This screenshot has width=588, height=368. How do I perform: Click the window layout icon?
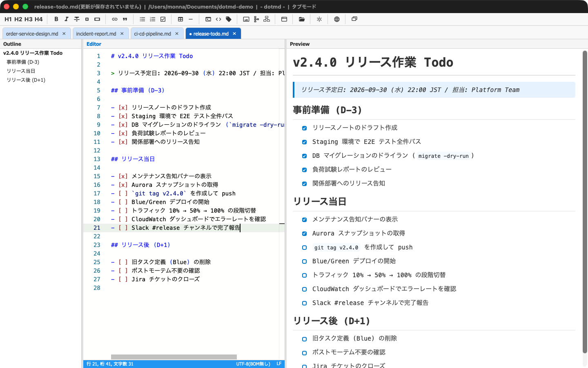point(284,19)
